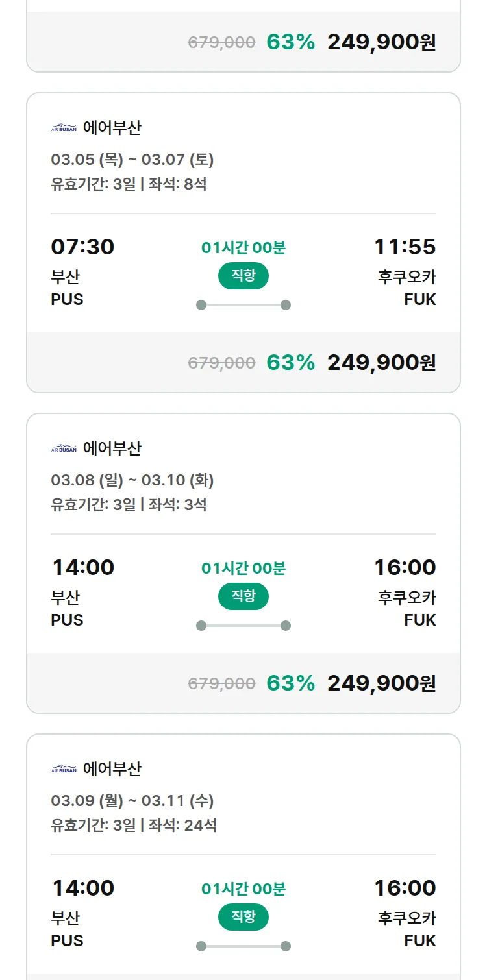Tap the validity text with 좌석: 8석

(x=129, y=184)
